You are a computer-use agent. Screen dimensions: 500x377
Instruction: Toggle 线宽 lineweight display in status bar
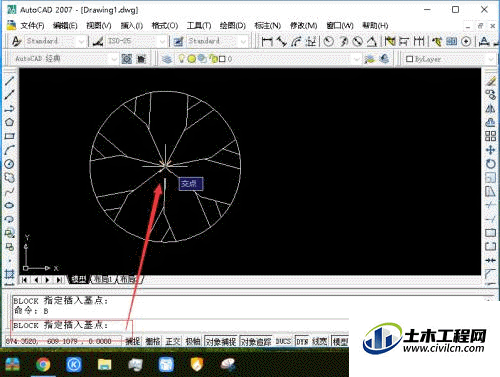(x=319, y=341)
